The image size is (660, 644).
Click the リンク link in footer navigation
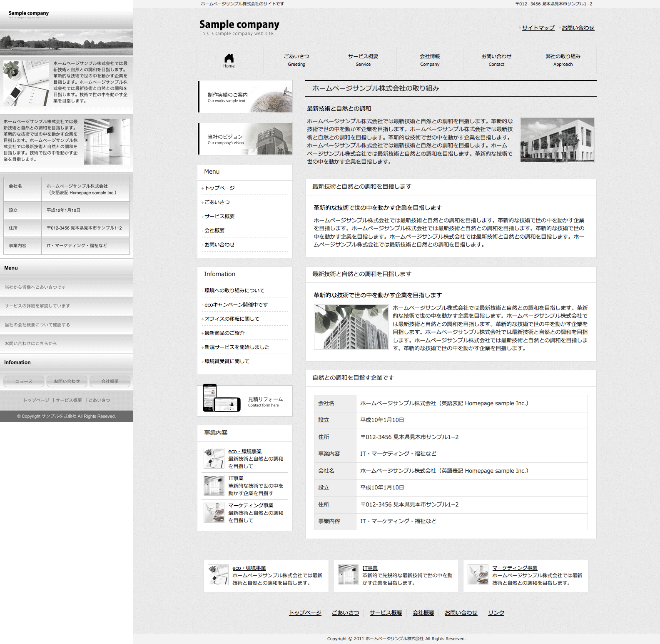496,613
